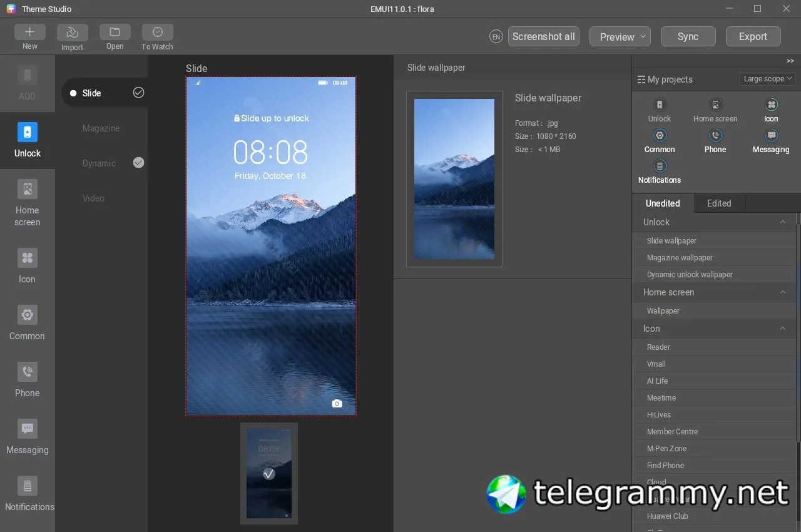Select lock screen thumbnail below preview
This screenshot has height=532, width=801.
click(269, 473)
